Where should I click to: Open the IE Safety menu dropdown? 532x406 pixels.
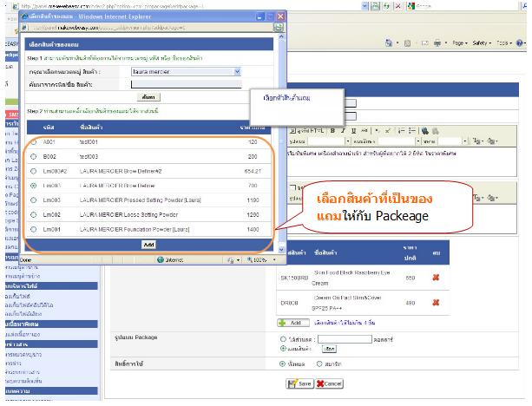click(482, 43)
